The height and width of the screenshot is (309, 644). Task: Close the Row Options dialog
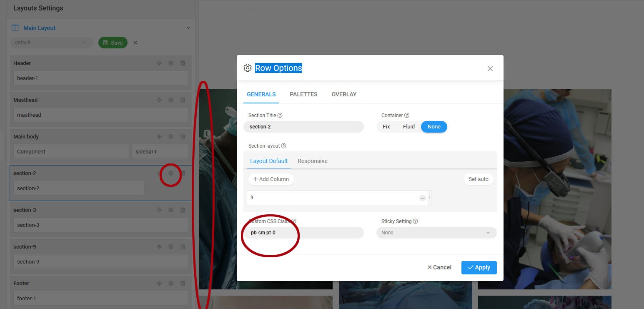(490, 69)
